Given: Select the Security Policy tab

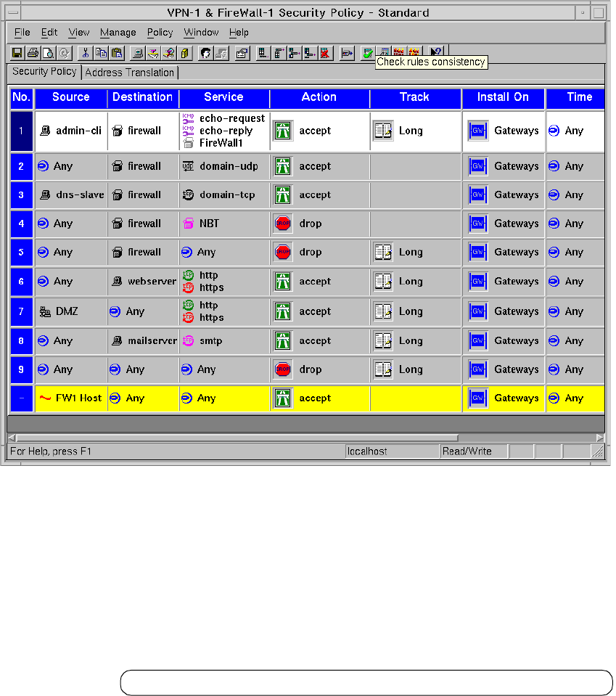Looking at the screenshot, I should pyautogui.click(x=44, y=71).
